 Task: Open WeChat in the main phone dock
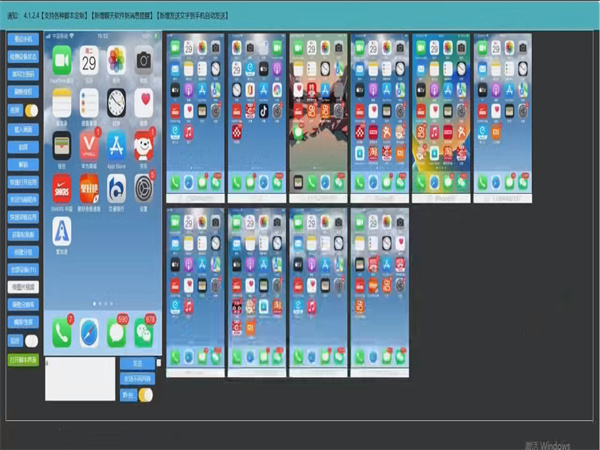(x=146, y=332)
